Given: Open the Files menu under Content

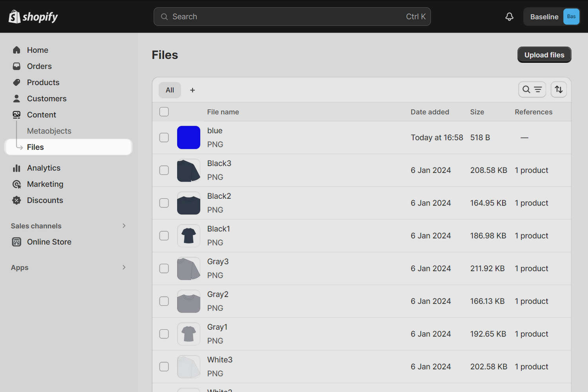Looking at the screenshot, I should tap(35, 147).
